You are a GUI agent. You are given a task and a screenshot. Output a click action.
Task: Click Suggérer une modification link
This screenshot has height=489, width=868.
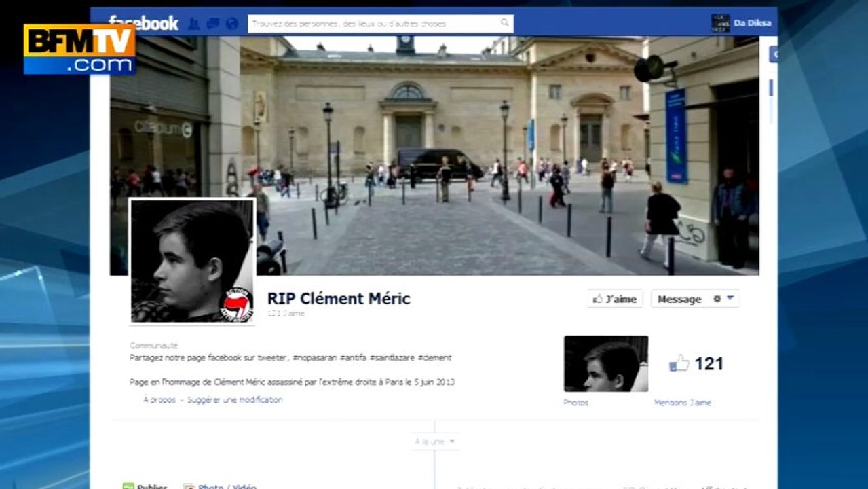coord(235,400)
